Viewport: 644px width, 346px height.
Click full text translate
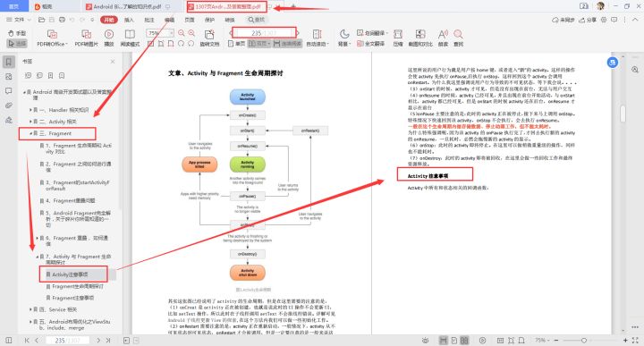pyautogui.click(x=371, y=44)
